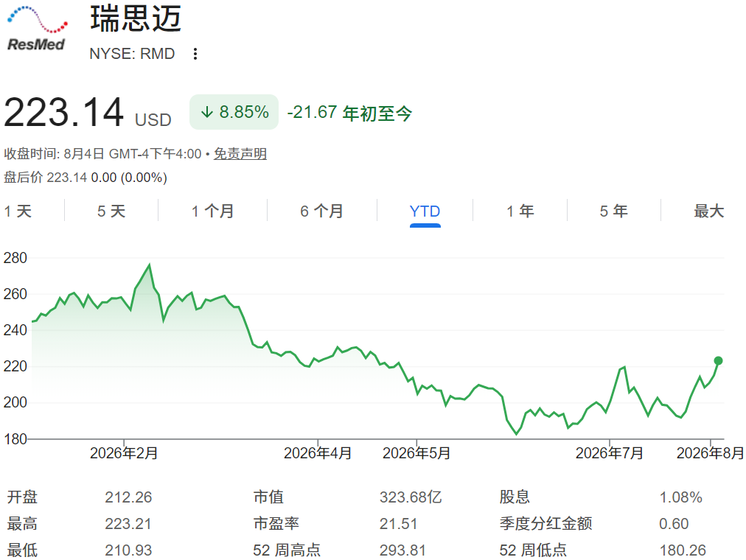
Task: Click the 开盘 value 212.26
Action: 128,497
